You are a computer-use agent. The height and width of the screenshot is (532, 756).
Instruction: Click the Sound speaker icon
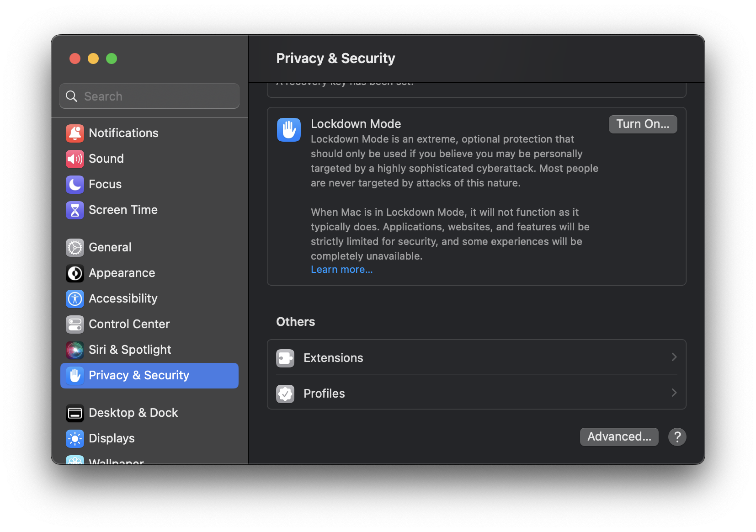click(75, 159)
